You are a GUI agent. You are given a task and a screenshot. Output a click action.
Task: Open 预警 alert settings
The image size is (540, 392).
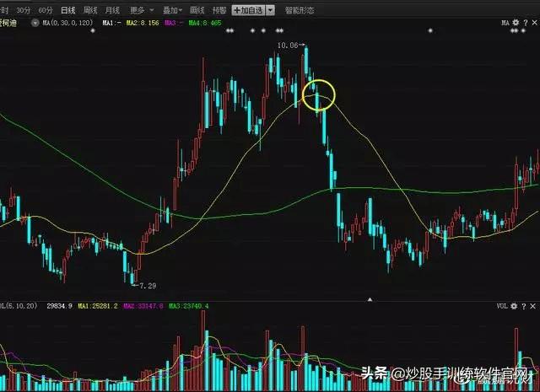[x=219, y=10]
